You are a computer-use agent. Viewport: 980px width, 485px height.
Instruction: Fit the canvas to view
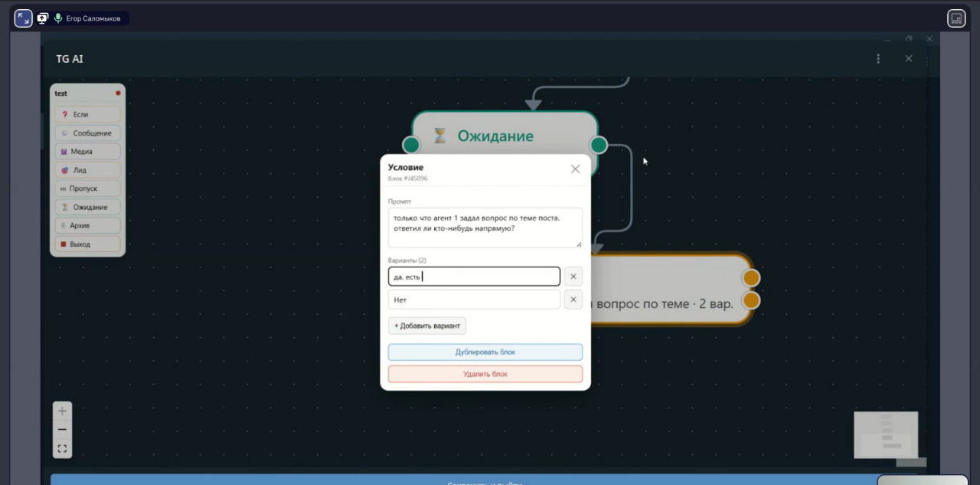tap(62, 449)
